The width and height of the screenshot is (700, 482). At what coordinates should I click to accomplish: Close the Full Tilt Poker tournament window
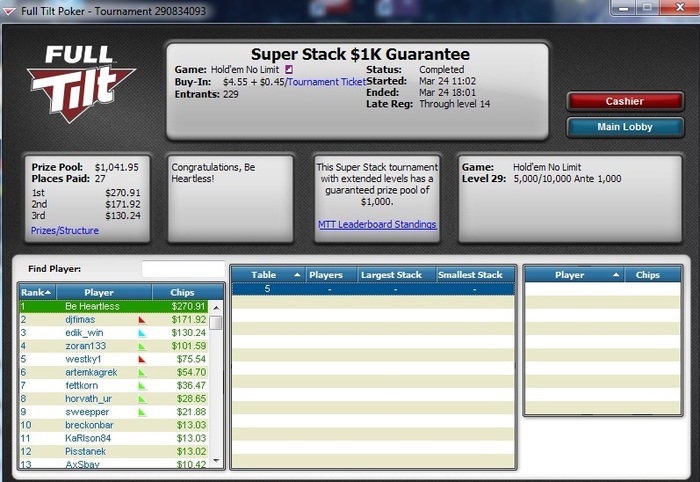[x=680, y=8]
